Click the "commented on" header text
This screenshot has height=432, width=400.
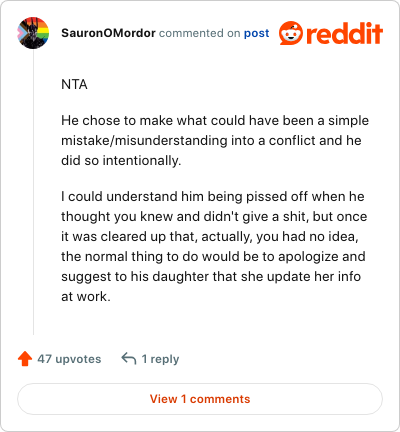coord(199,33)
